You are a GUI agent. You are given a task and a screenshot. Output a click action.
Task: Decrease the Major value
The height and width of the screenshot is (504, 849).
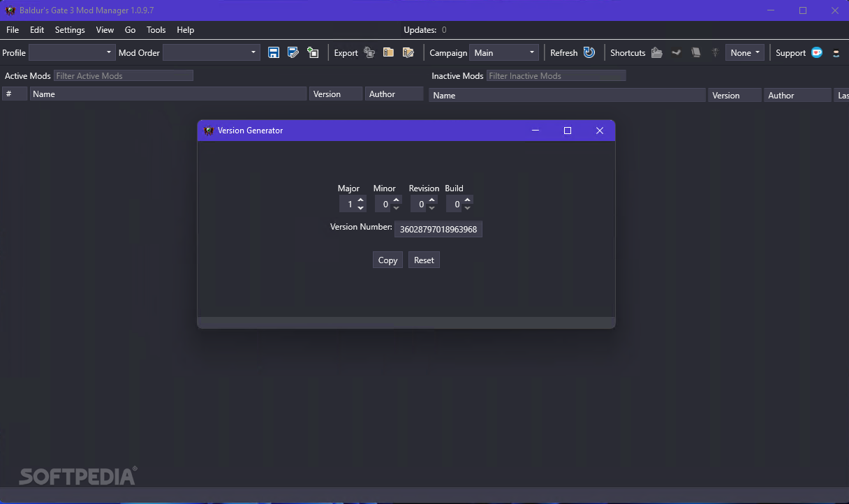[361, 208]
